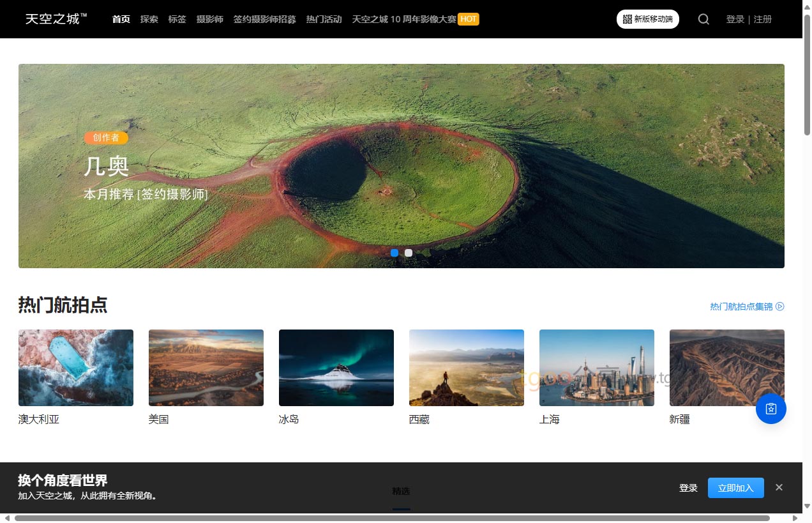Click the 注册 link in header
The image size is (812, 523).
coord(763,19)
